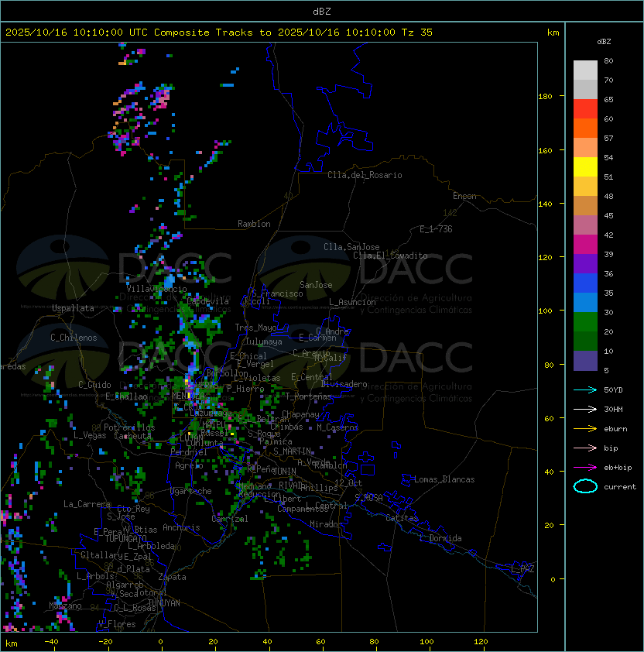Click the 'Perdriel' place label
The image size is (644, 652).
click(189, 452)
